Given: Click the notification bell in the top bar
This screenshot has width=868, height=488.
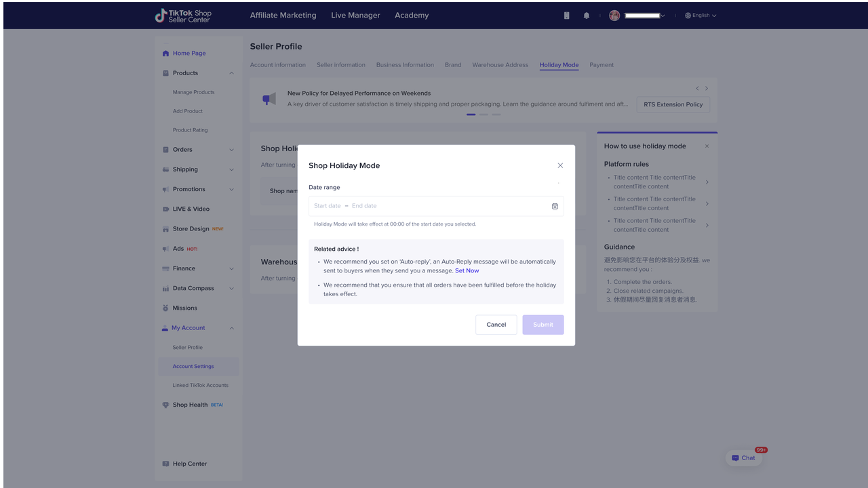Looking at the screenshot, I should click(586, 15).
